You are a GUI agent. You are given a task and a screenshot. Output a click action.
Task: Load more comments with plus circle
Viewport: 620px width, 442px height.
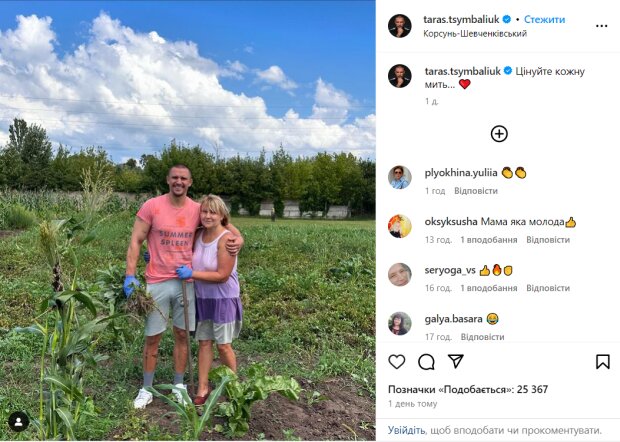[499, 134]
